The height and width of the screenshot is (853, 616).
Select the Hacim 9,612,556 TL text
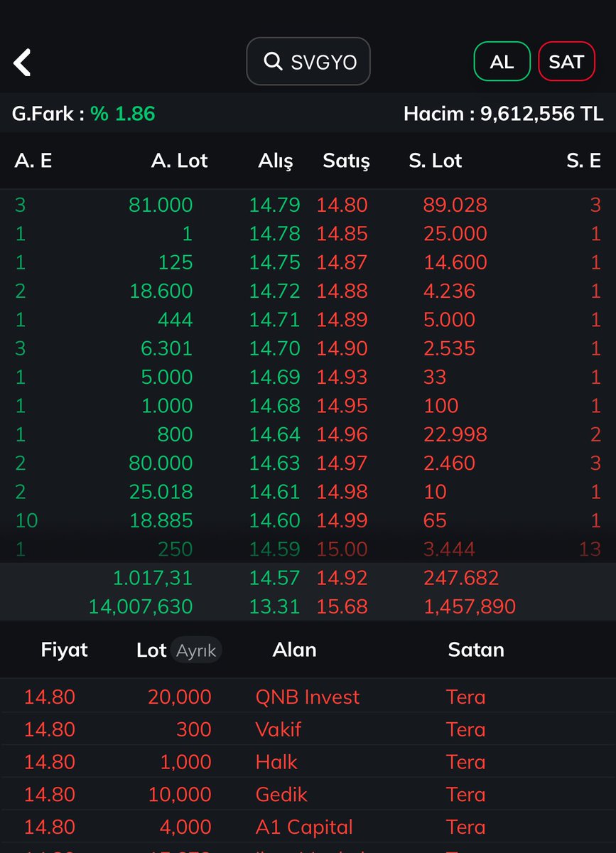pos(503,114)
